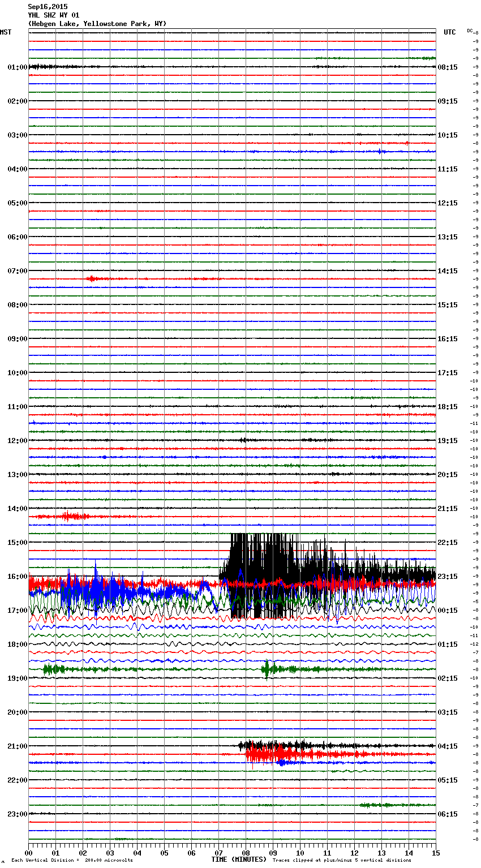This screenshot has width=481, height=868.
Task: Click the TIME (MINUTES) axis title
Action: tap(239, 860)
